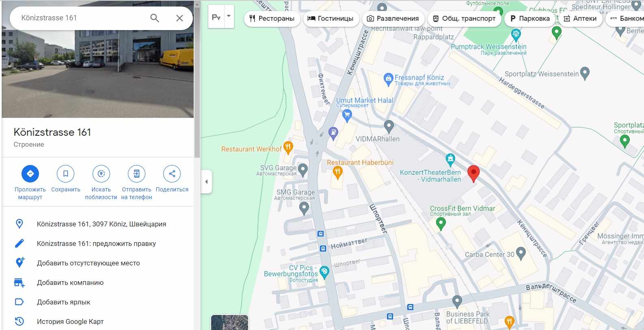Click the history clock icon
The image size is (644, 330).
pos(19,321)
